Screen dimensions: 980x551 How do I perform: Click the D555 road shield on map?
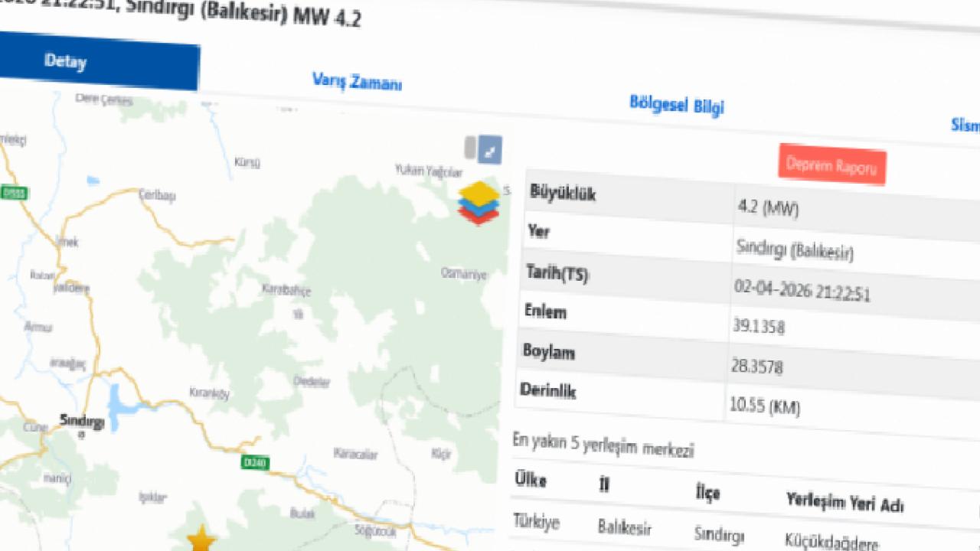click(13, 193)
